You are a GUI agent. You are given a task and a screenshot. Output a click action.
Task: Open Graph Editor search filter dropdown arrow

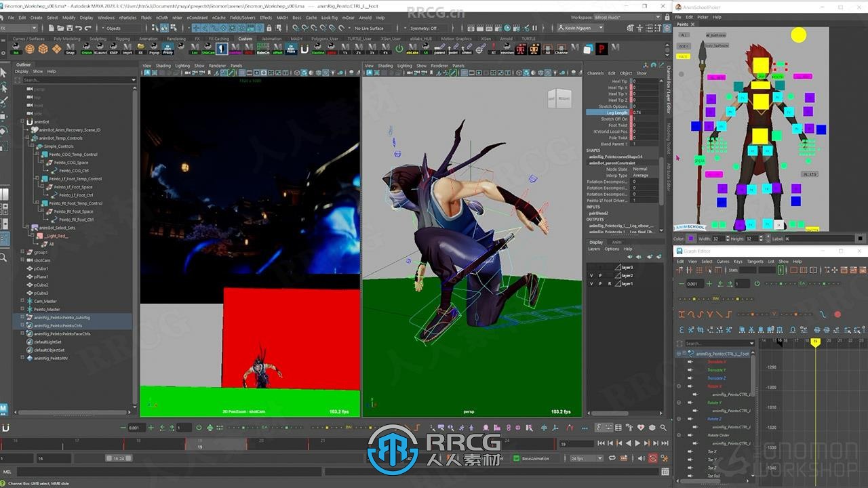tap(751, 344)
